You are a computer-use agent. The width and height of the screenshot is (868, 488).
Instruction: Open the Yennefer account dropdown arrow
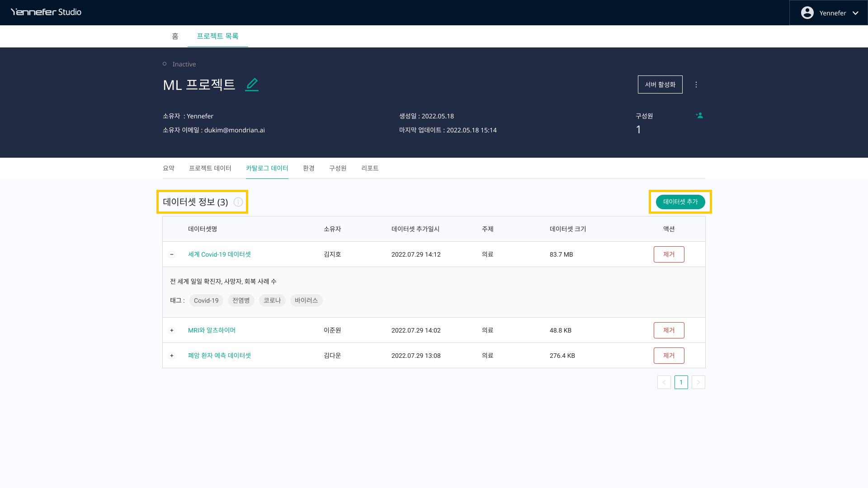pyautogui.click(x=855, y=13)
